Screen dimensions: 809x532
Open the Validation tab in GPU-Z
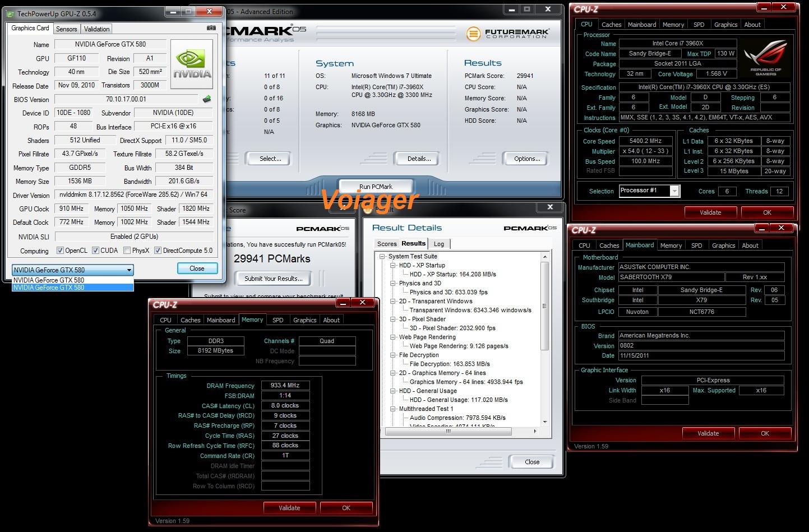pyautogui.click(x=97, y=29)
